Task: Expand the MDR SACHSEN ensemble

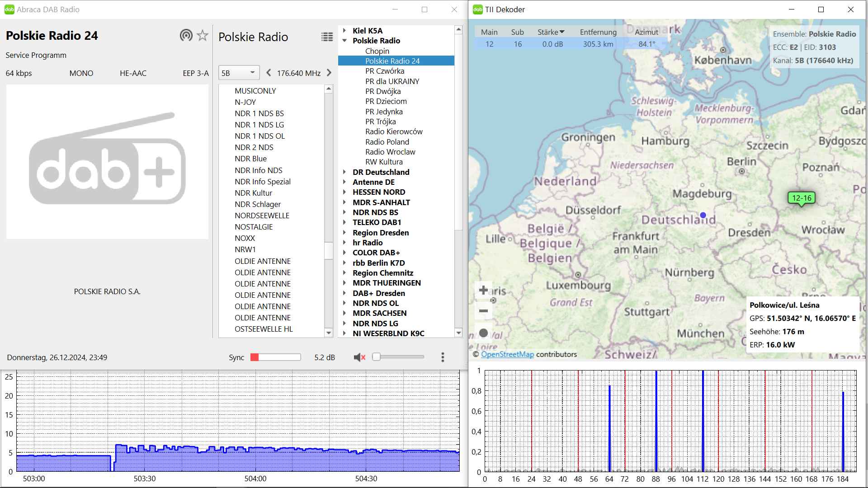Action: click(x=344, y=313)
